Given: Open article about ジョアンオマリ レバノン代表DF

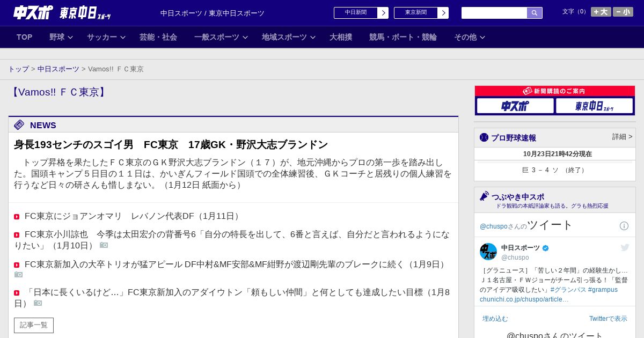Looking at the screenshot, I should coord(133,216).
